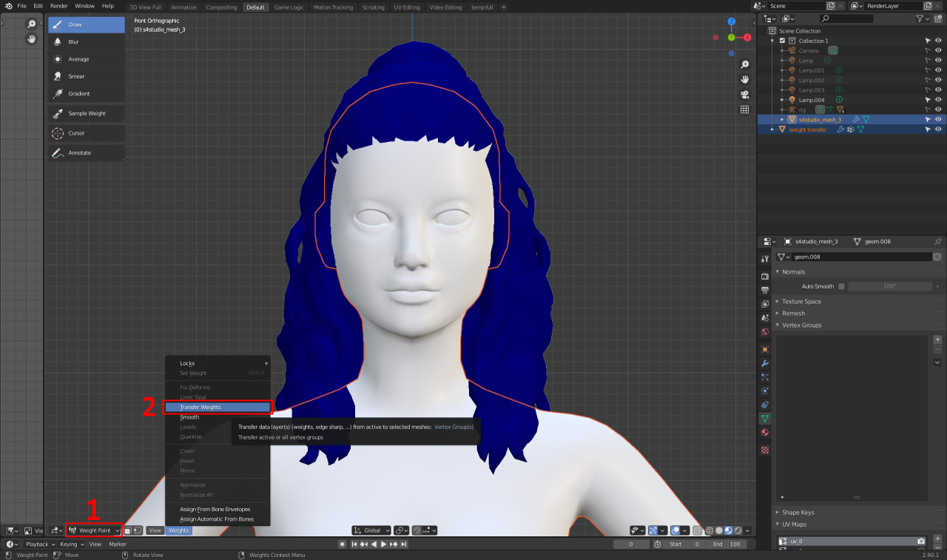
Task: Select the Draw brush tool
Action: 87,24
